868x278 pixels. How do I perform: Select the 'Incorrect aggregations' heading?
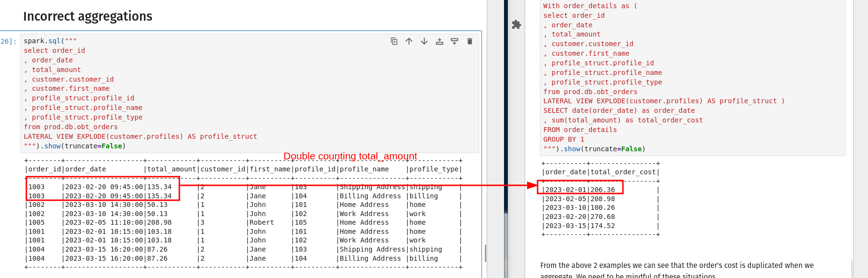click(88, 16)
